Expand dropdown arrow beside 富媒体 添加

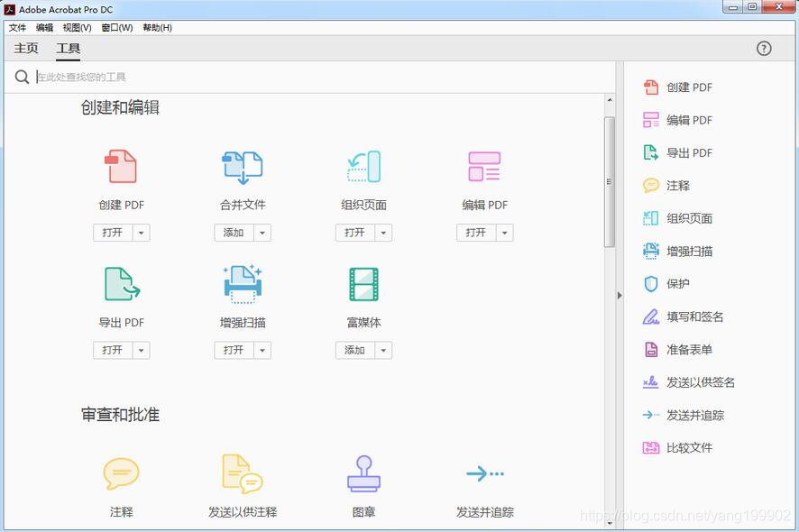[x=383, y=351]
